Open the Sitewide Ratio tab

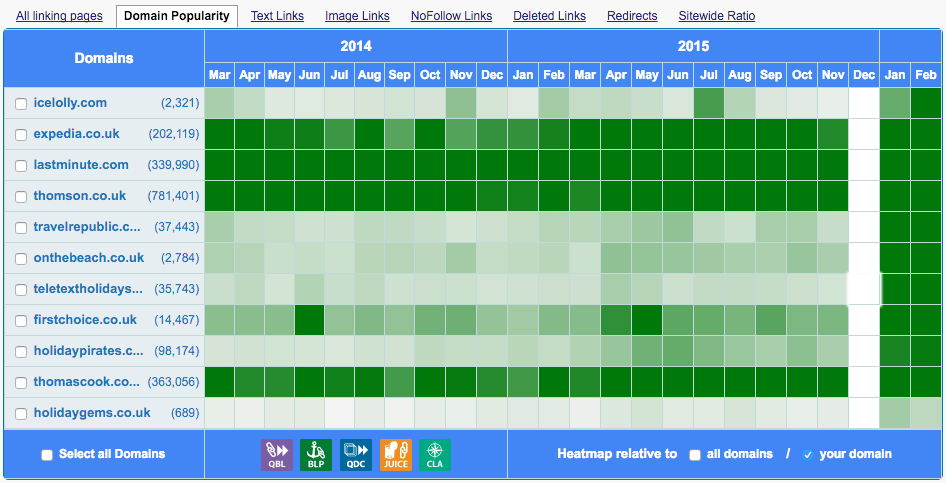717,16
